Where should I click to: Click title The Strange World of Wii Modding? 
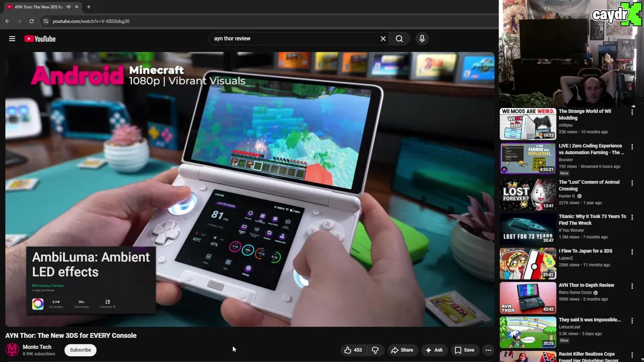[x=585, y=115]
